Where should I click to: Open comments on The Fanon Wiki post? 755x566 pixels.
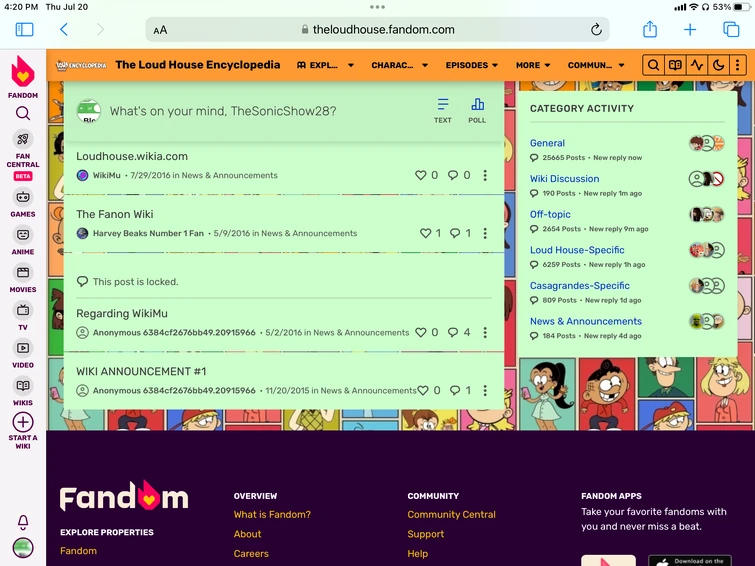coord(455,233)
